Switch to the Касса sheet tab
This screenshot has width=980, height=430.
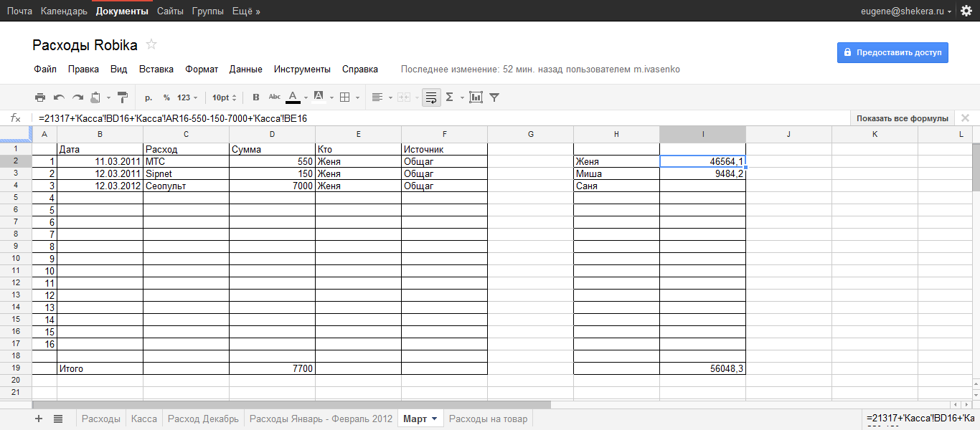coord(144,419)
